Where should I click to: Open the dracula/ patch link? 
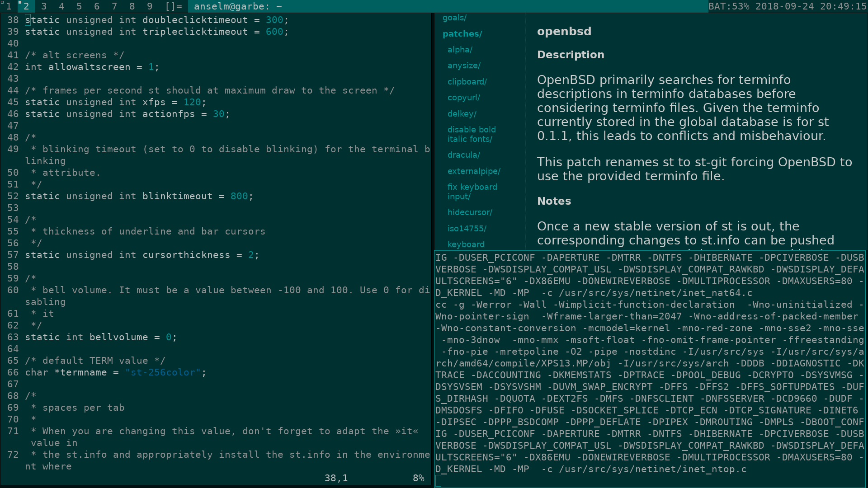point(463,155)
